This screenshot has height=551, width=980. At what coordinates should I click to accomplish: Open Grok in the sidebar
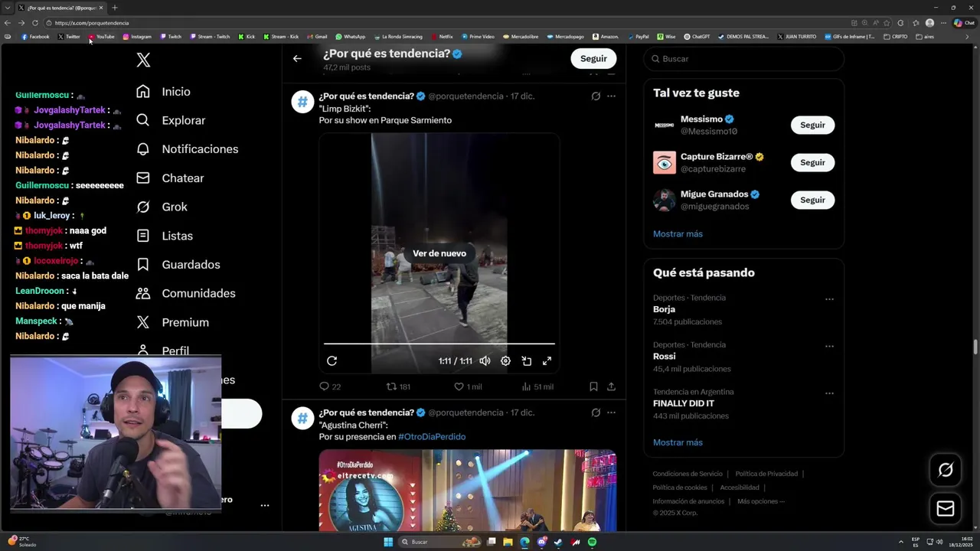point(161,207)
